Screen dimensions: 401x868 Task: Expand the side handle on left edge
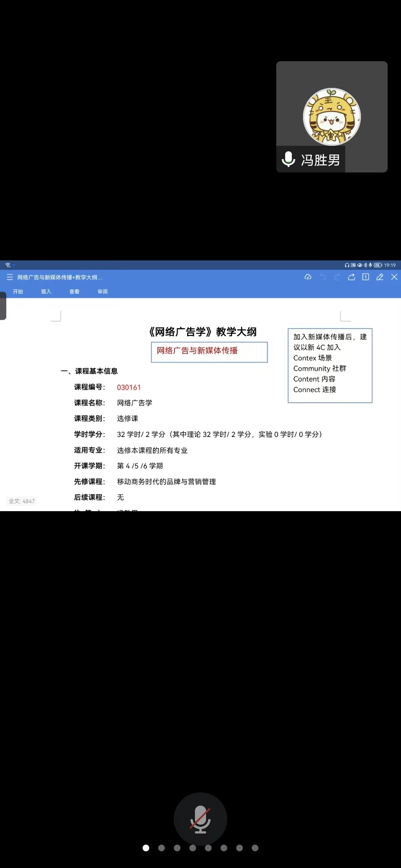click(3, 306)
